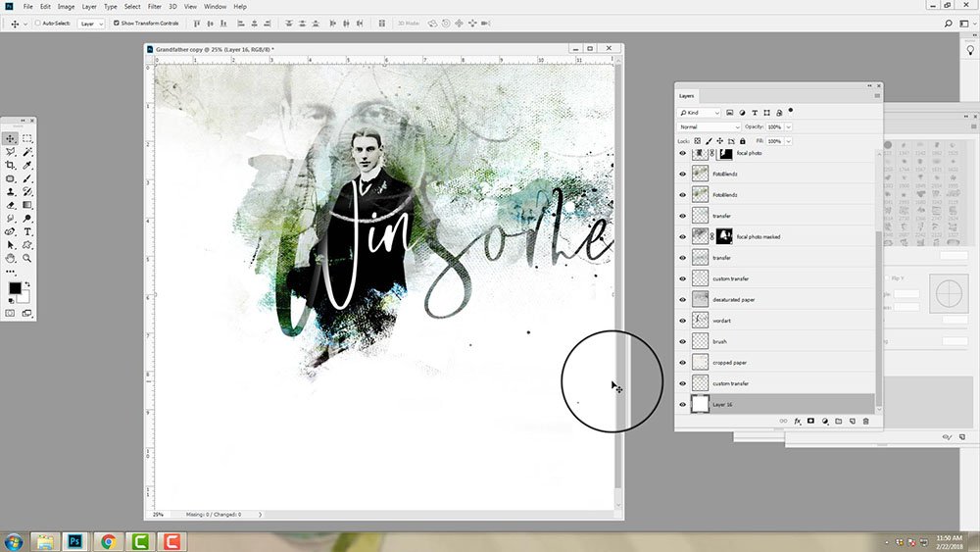Select the Hand tool
This screenshot has height=552, width=980.
coord(10,258)
